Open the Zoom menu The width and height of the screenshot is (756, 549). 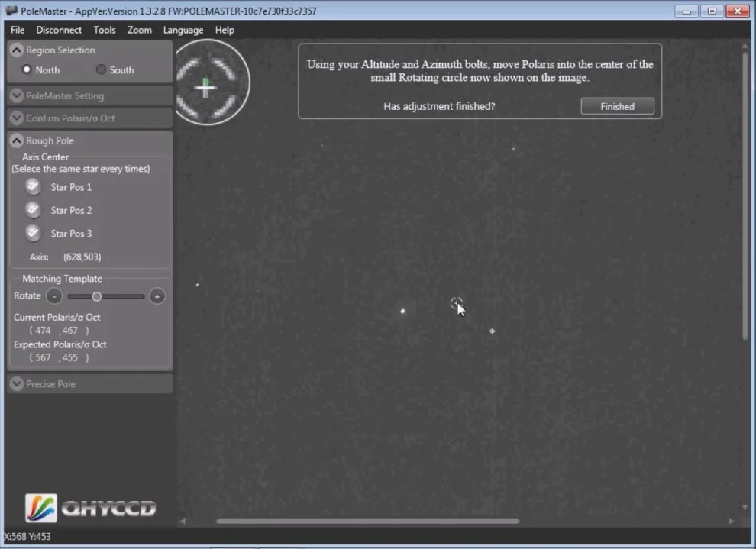tap(139, 30)
